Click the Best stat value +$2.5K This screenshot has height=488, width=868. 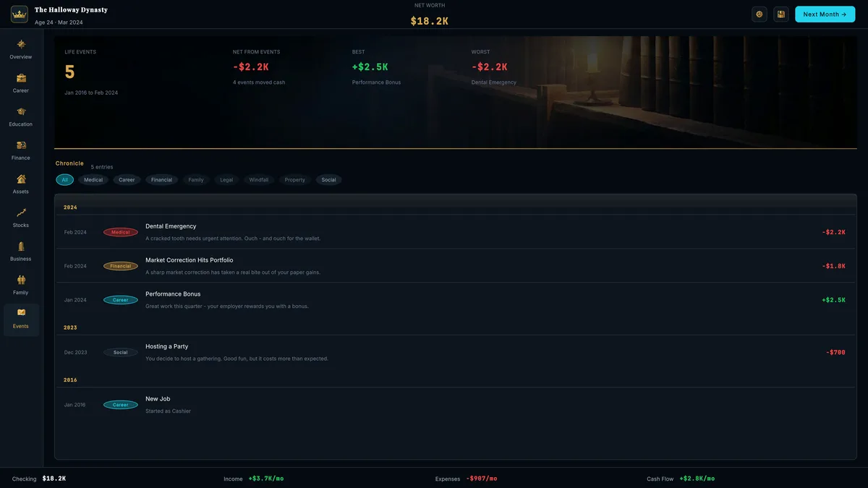click(x=370, y=67)
